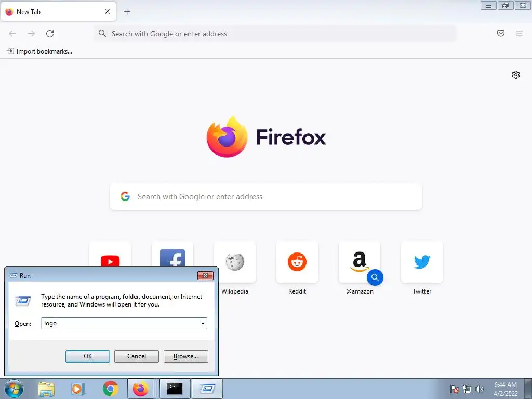Viewport: 532px width, 399px height.
Task: Open the YouTube shortcut tile
Action: [x=110, y=254]
